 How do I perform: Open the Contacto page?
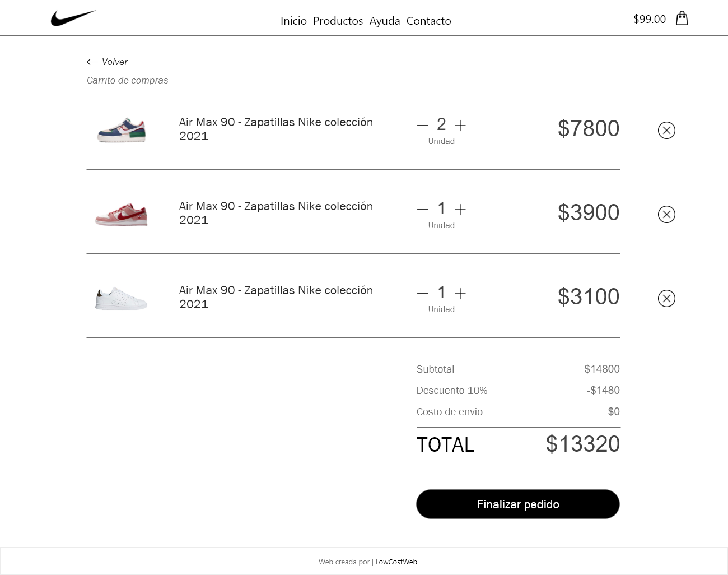(x=428, y=21)
